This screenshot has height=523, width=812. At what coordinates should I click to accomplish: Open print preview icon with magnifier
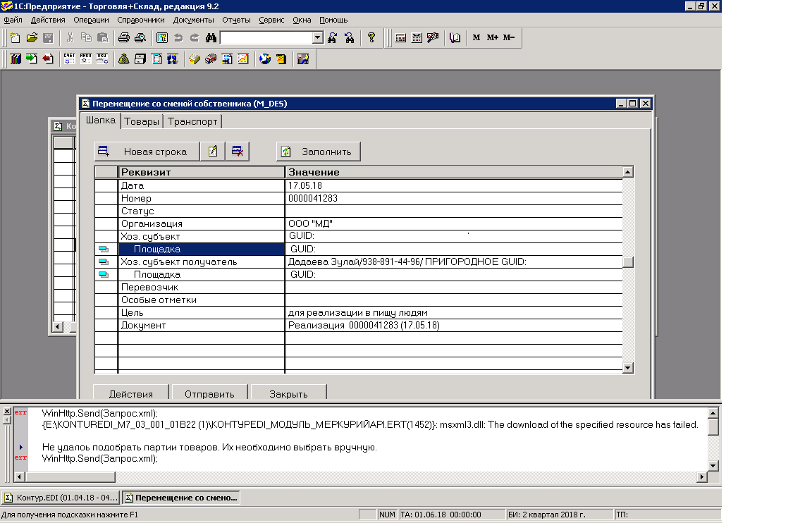[x=140, y=38]
